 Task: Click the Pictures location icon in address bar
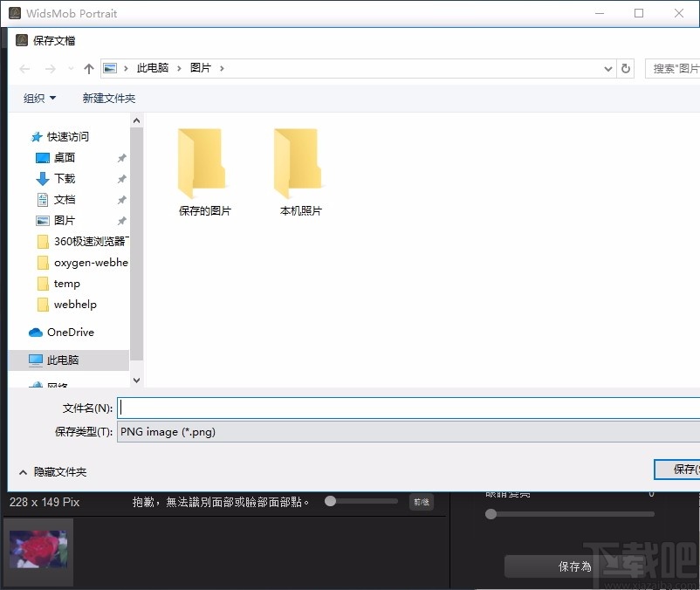tap(110, 68)
